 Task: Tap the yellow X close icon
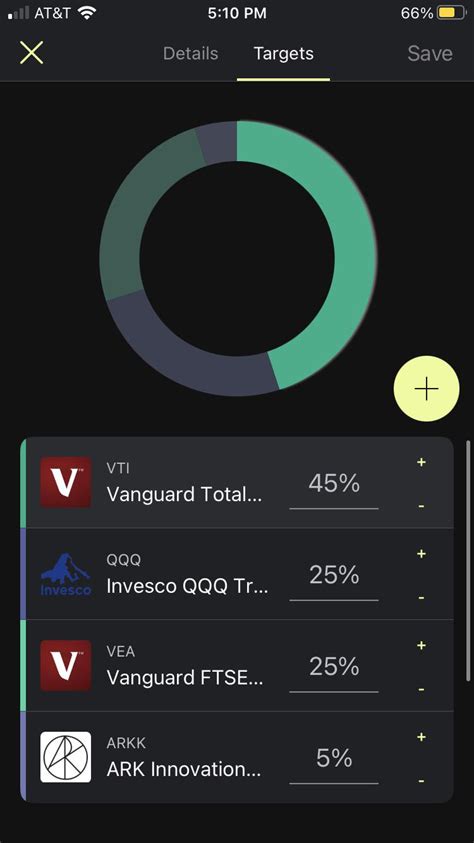(31, 53)
